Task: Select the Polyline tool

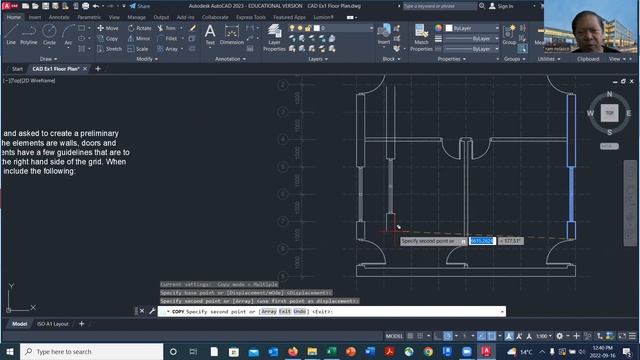Action: coord(29,34)
